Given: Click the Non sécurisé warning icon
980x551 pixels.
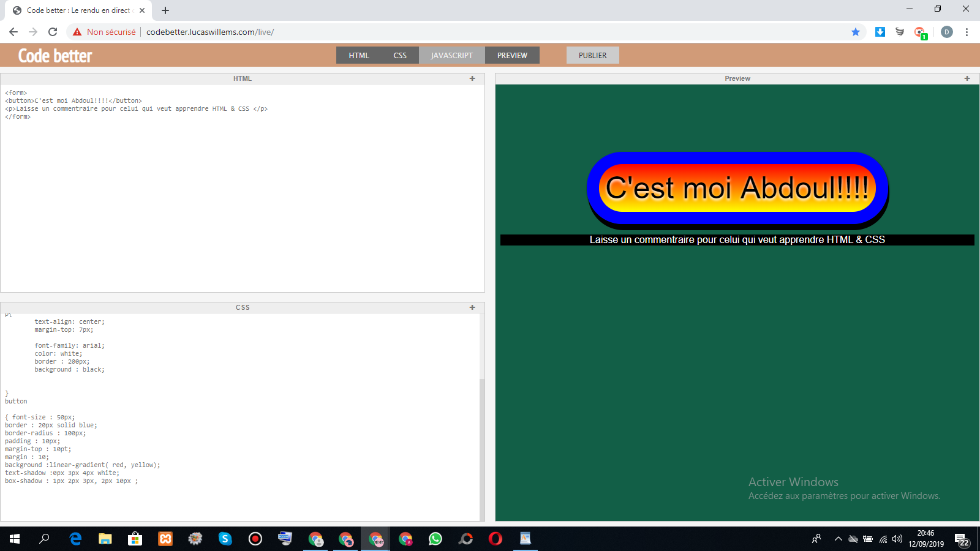Looking at the screenshot, I should click(77, 32).
